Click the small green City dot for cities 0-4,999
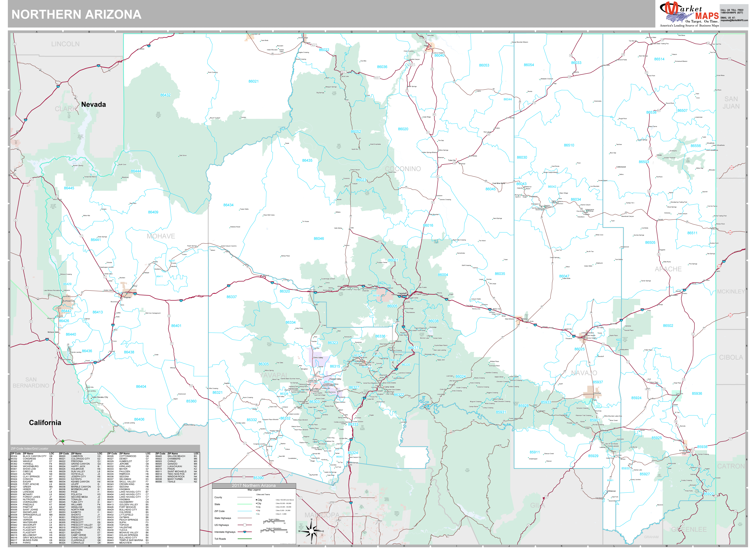Image resolution: width=756 pixels, height=548 pixels. (x=256, y=514)
